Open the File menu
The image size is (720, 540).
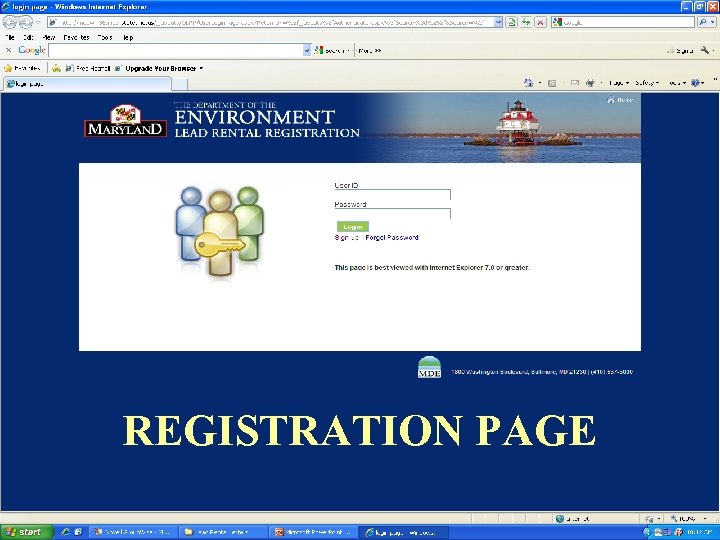tap(10, 37)
